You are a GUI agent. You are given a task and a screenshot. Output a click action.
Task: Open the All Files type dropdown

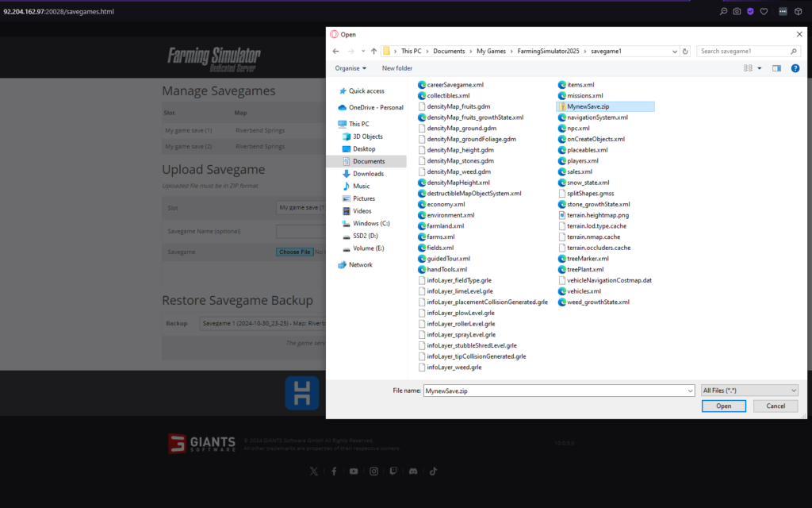pos(749,391)
